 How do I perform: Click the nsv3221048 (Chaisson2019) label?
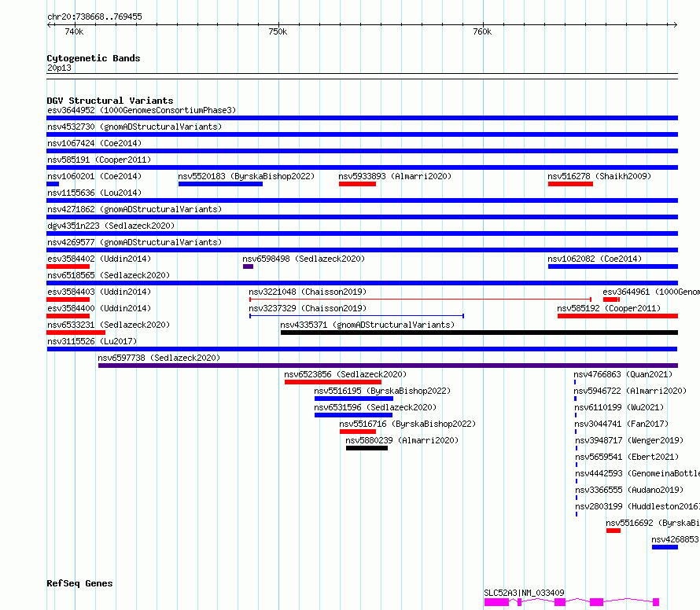click(308, 292)
